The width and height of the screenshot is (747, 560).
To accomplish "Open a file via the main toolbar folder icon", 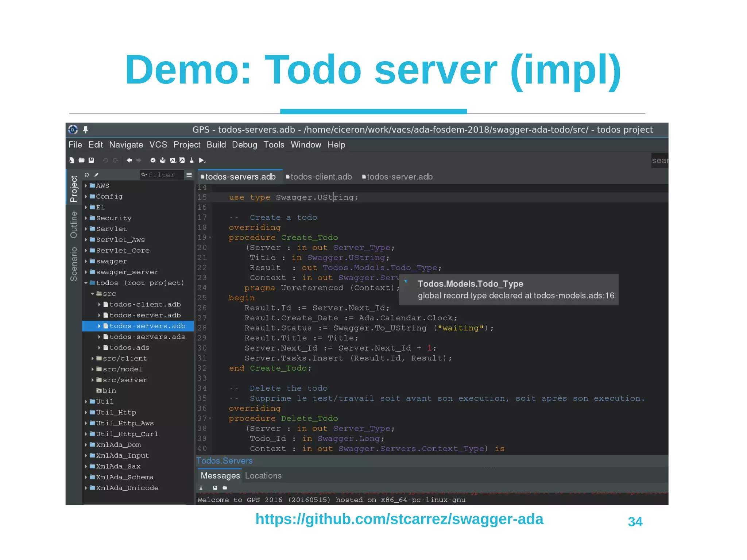I will pyautogui.click(x=81, y=160).
